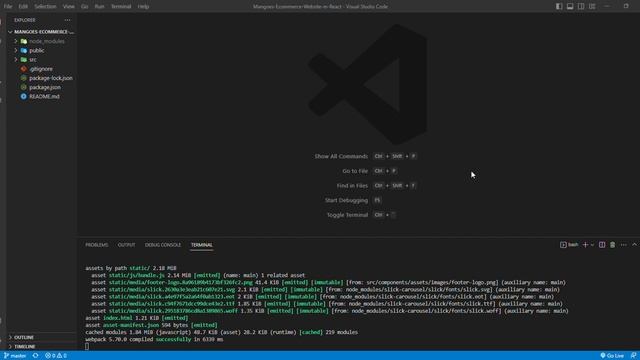The height and width of the screenshot is (360, 640).
Task: Open the Run menu
Action: point(99,7)
